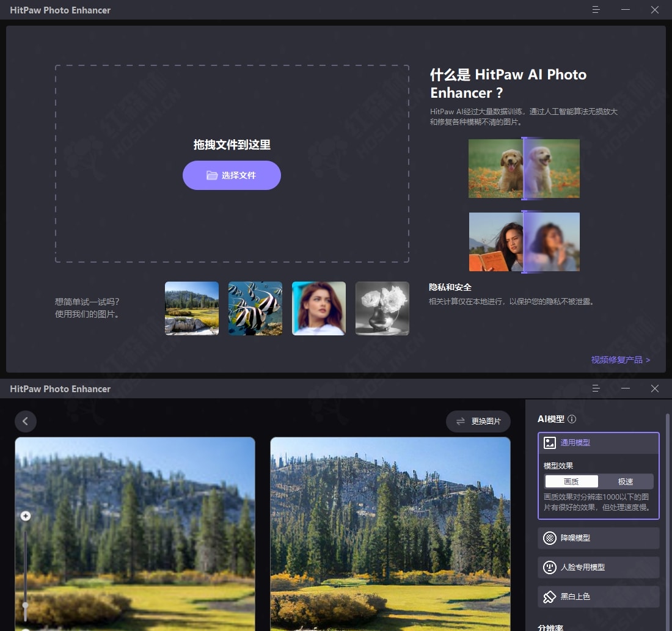Image resolution: width=672 pixels, height=631 pixels.
Task: Click the paint bucket icon of 黑白上色
Action: tap(549, 596)
